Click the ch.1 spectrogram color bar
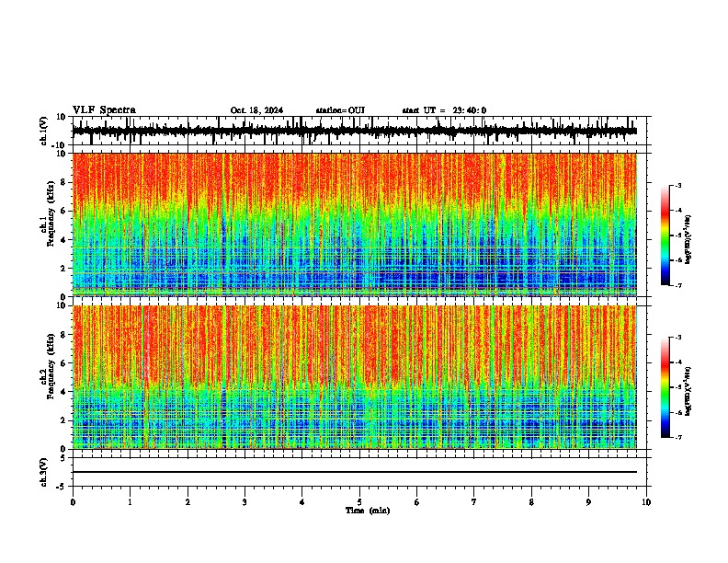The image size is (728, 563). pos(665,236)
